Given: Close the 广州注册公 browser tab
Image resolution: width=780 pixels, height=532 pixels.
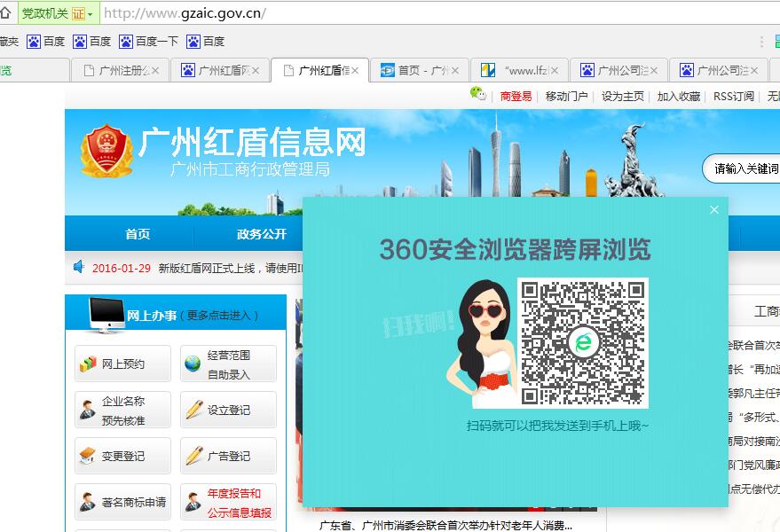Looking at the screenshot, I should (x=156, y=70).
